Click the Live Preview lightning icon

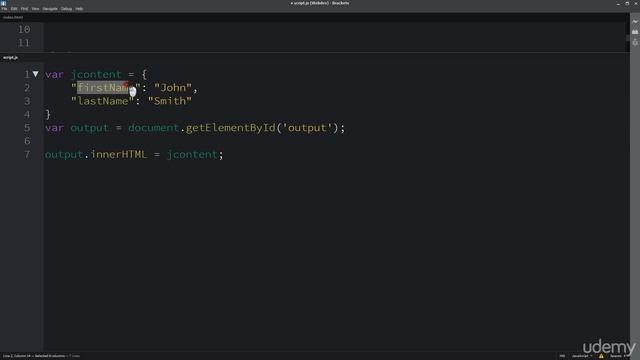[635, 21]
